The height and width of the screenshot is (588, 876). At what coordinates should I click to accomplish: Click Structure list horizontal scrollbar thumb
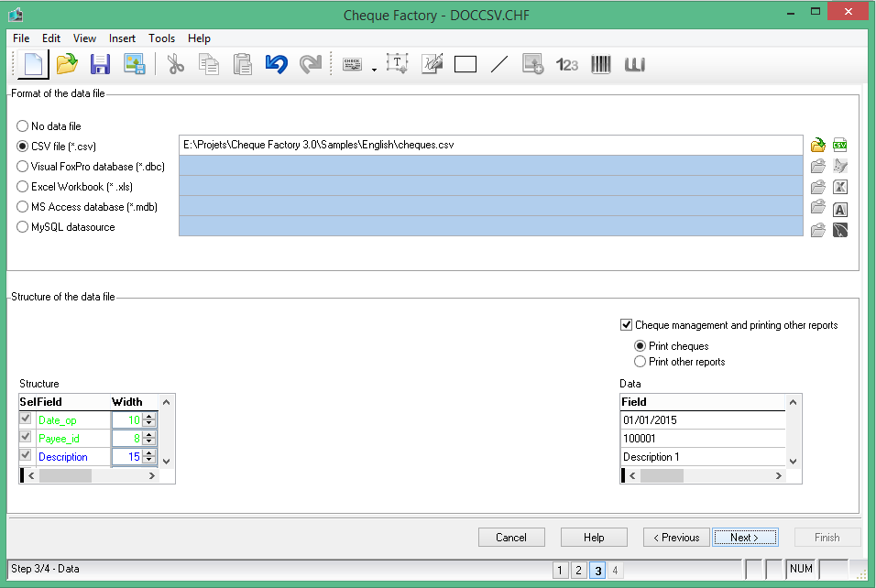click(65, 475)
